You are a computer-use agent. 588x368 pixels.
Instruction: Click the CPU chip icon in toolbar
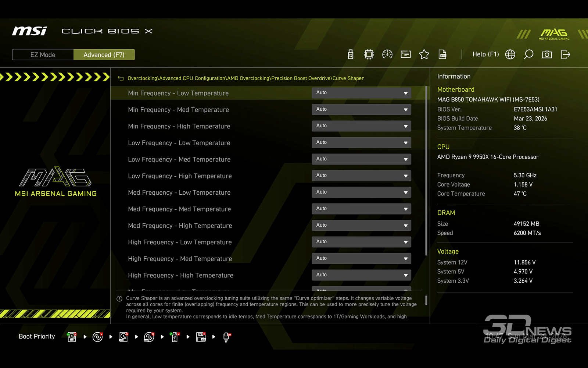pos(369,54)
